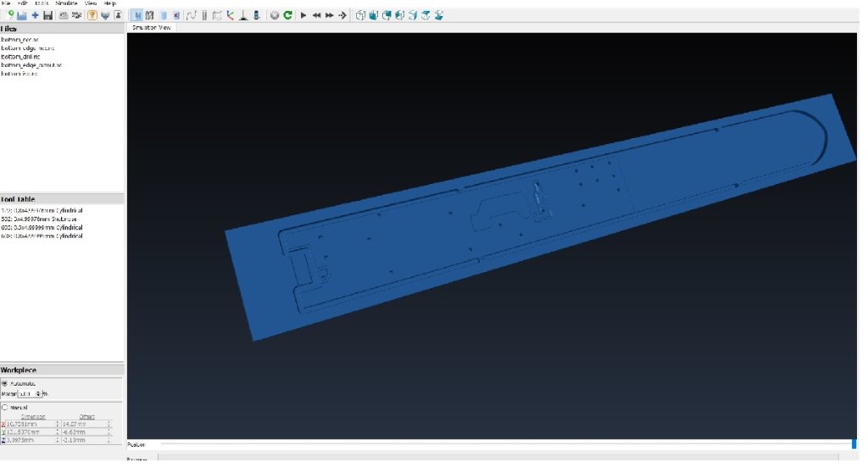This screenshot has height=467, width=868.
Task: Open the Tools menu
Action: pyautogui.click(x=42, y=3)
